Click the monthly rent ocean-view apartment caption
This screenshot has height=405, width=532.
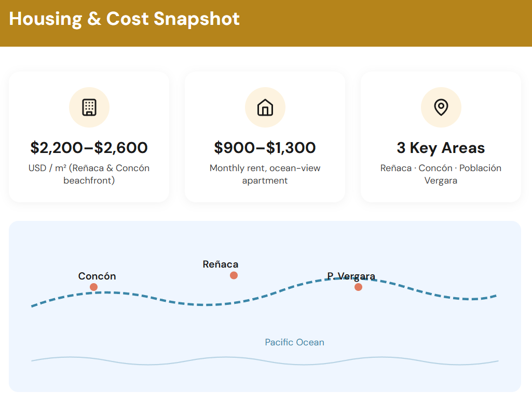click(265, 174)
